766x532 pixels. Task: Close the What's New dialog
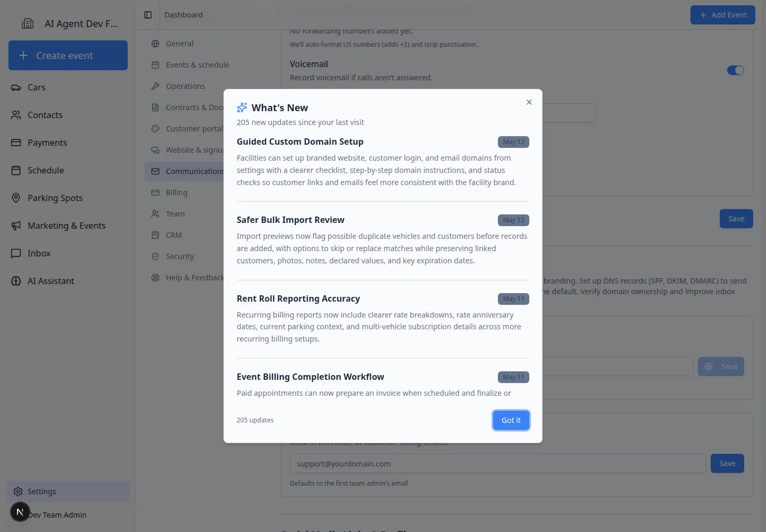(529, 102)
